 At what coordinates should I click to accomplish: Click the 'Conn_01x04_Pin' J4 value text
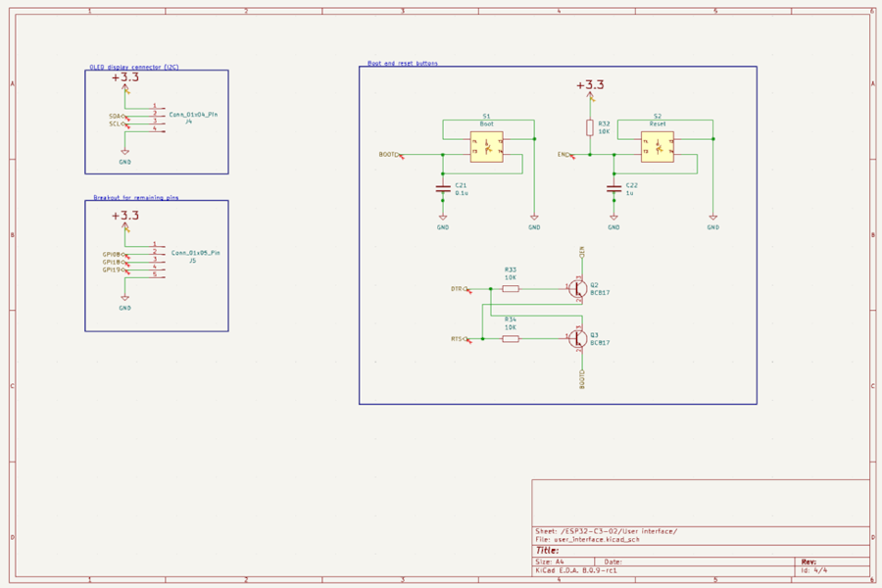(193, 115)
